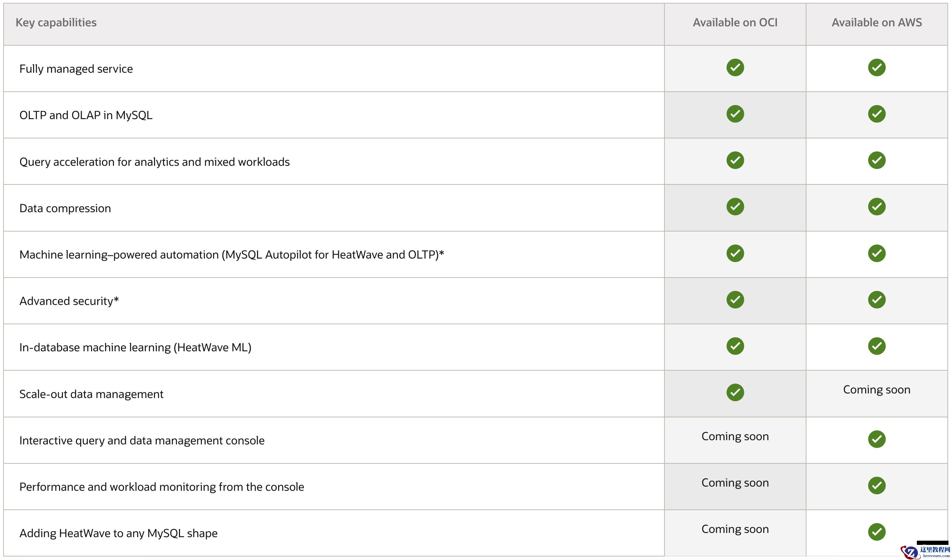Click the 'Available on OCI' header
Image resolution: width=952 pixels, height=560 pixels.
click(x=735, y=22)
